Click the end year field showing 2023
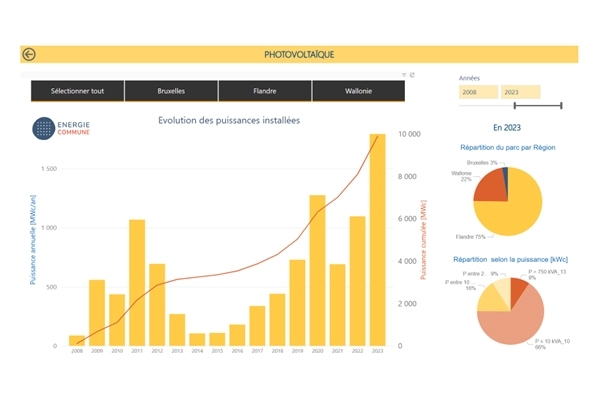The image size is (600, 400). click(x=521, y=92)
